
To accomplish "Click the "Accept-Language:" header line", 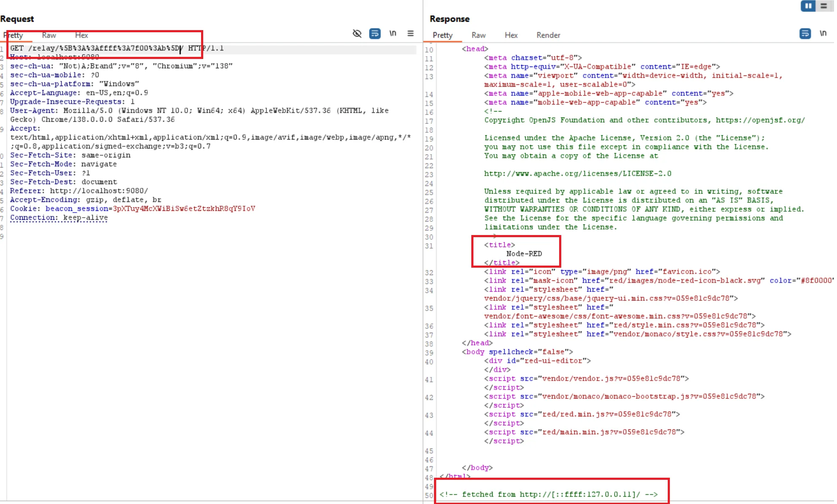I will click(79, 93).
